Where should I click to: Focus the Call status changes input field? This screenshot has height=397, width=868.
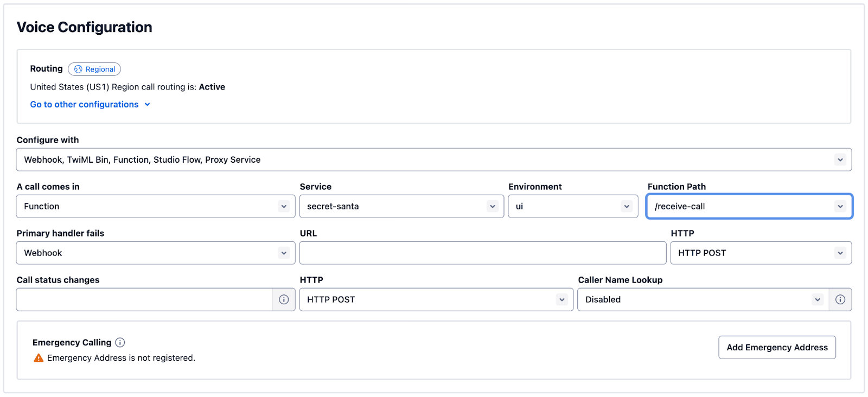click(x=144, y=299)
